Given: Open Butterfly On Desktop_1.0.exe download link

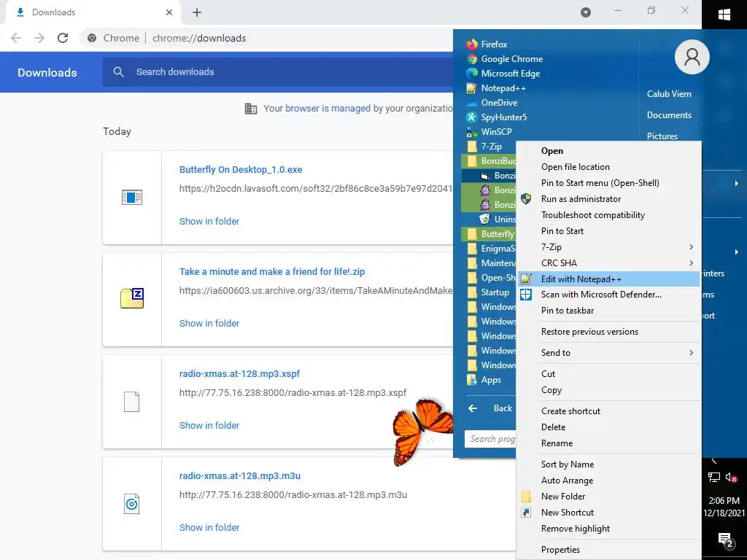Looking at the screenshot, I should 241,169.
